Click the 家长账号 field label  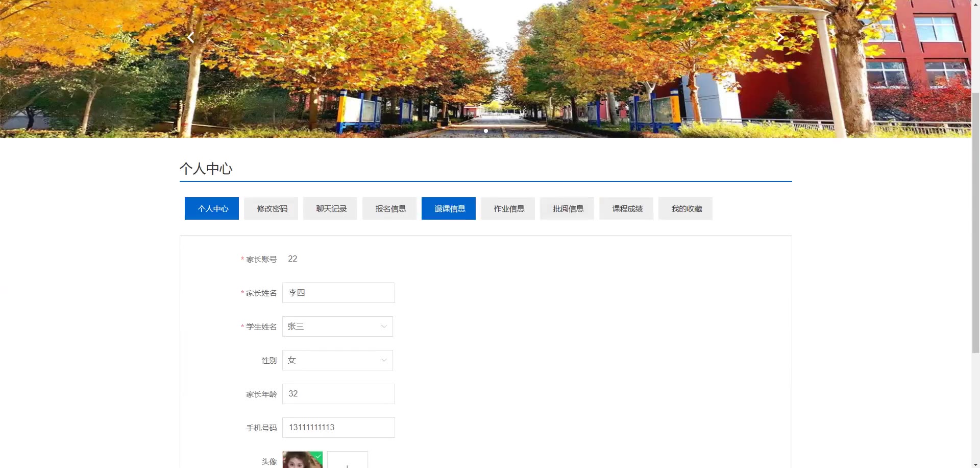[261, 260]
